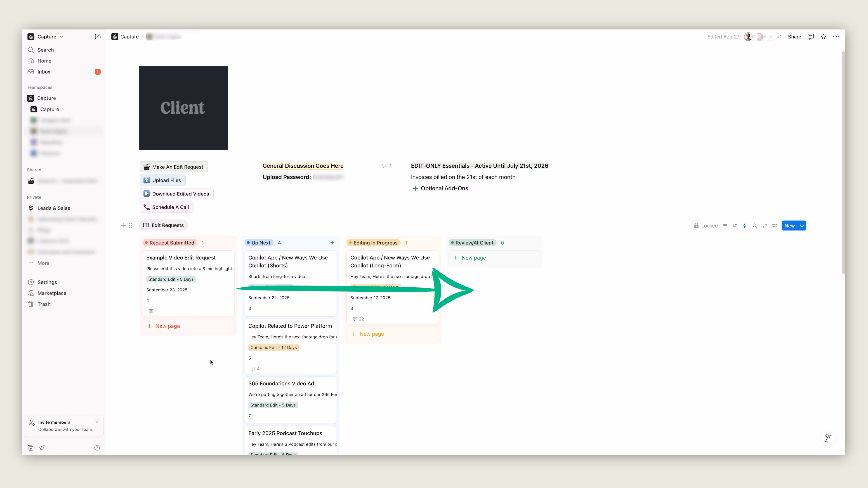The height and width of the screenshot is (488, 868).
Task: Open General Discussion Goes Here
Action: 303,166
